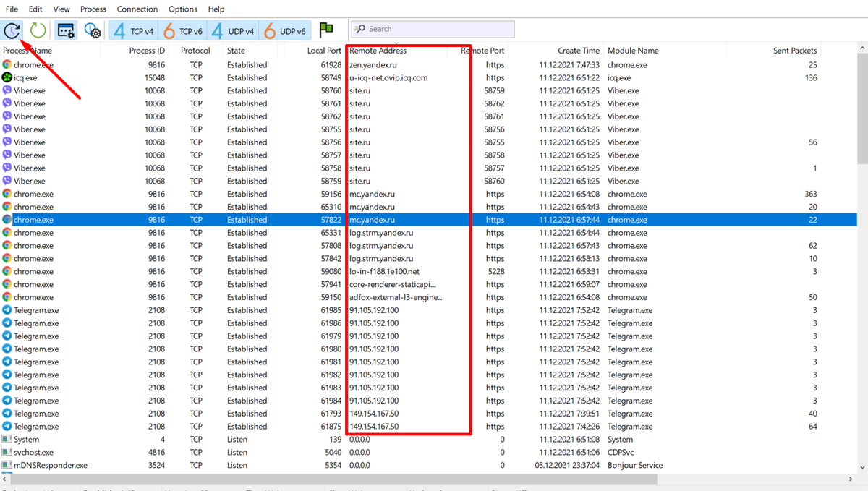This screenshot has height=491, width=868.
Task: Sort by Create Time column header
Action: [579, 51]
